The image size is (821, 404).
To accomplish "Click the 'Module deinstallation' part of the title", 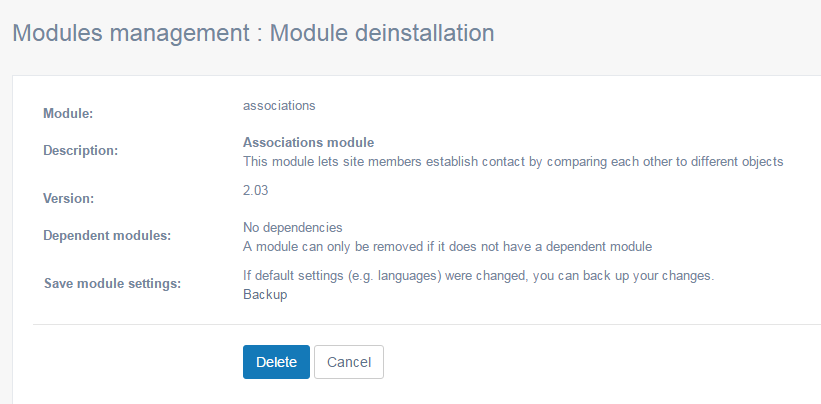I will [382, 33].
